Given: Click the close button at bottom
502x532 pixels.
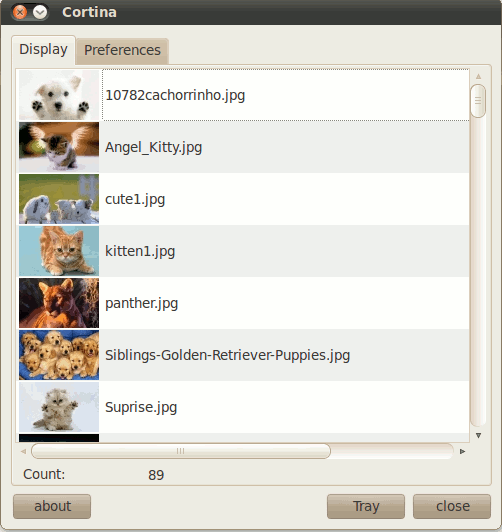Looking at the screenshot, I should point(452,506).
